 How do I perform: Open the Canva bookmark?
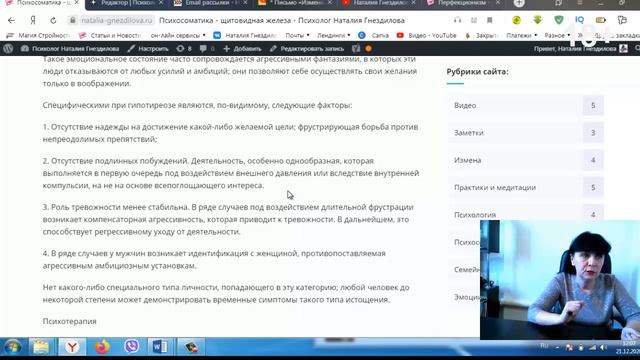(373, 36)
